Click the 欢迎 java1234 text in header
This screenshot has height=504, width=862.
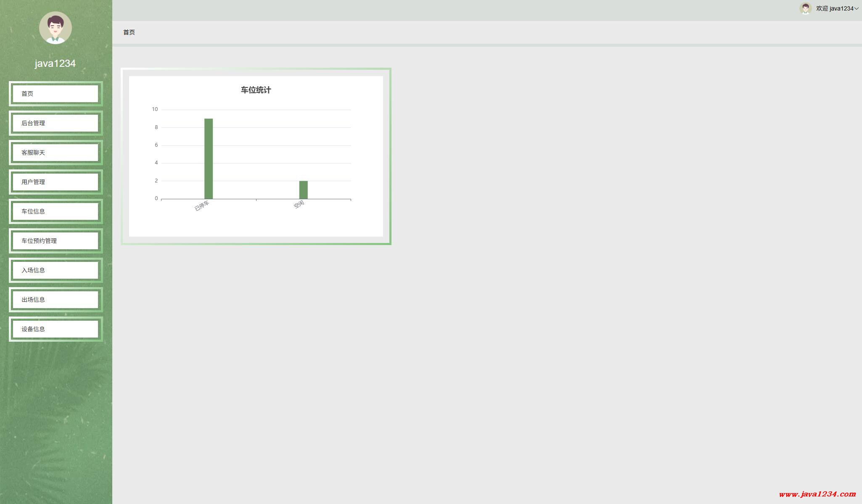(x=834, y=8)
